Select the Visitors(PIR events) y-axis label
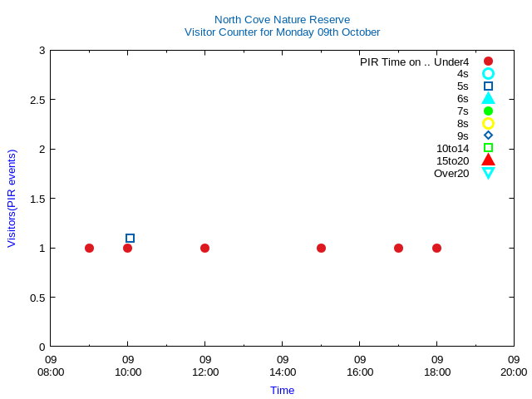Image resolution: width=532 pixels, height=399 pixels. click(12, 199)
